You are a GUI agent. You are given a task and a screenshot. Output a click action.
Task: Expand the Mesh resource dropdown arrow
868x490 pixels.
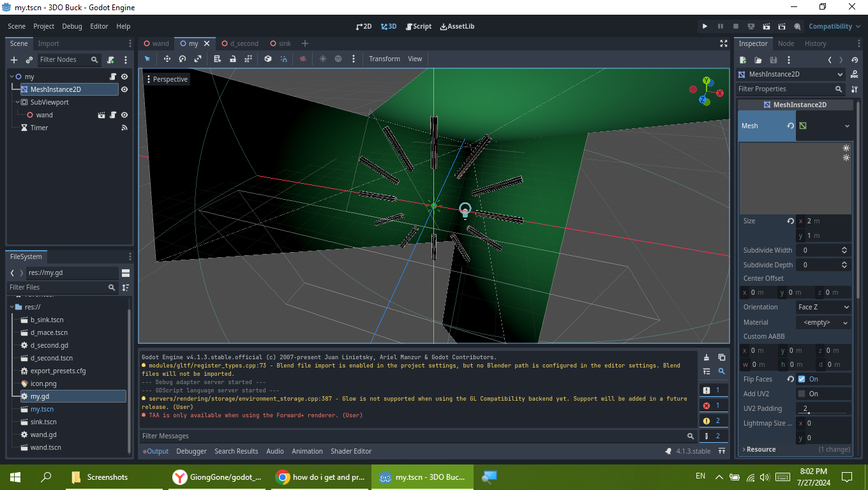[847, 126]
